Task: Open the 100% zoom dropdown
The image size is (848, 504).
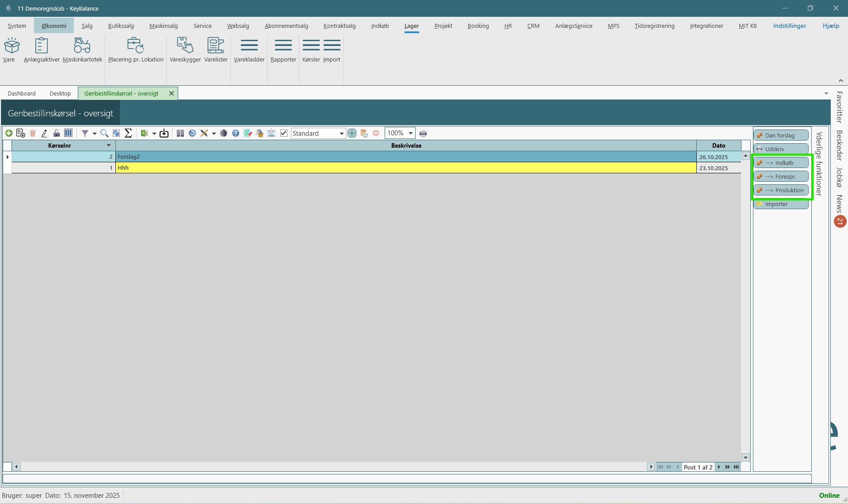Action: point(411,133)
